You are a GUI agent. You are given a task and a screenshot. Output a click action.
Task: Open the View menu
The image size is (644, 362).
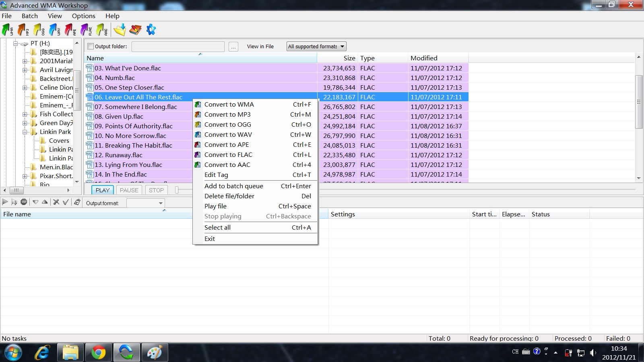click(55, 16)
